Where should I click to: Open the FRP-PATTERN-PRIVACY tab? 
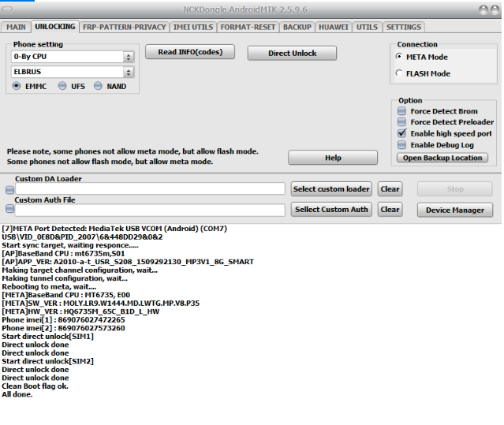point(125,27)
